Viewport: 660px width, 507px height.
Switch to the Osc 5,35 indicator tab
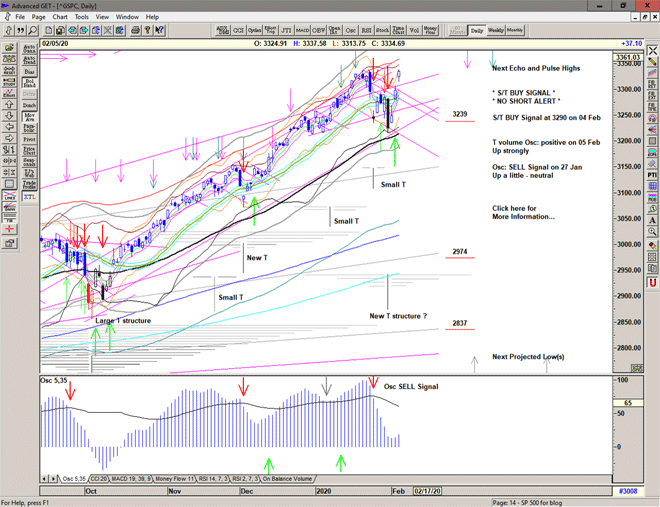(x=74, y=479)
